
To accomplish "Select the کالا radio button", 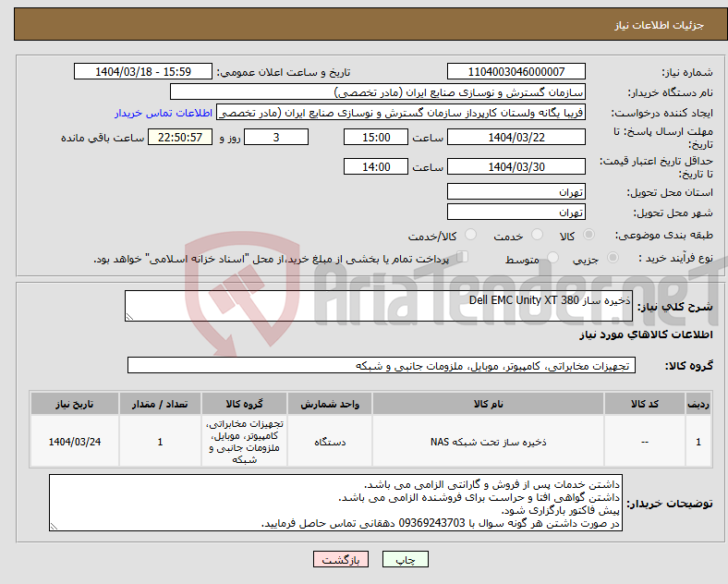I will point(588,235).
